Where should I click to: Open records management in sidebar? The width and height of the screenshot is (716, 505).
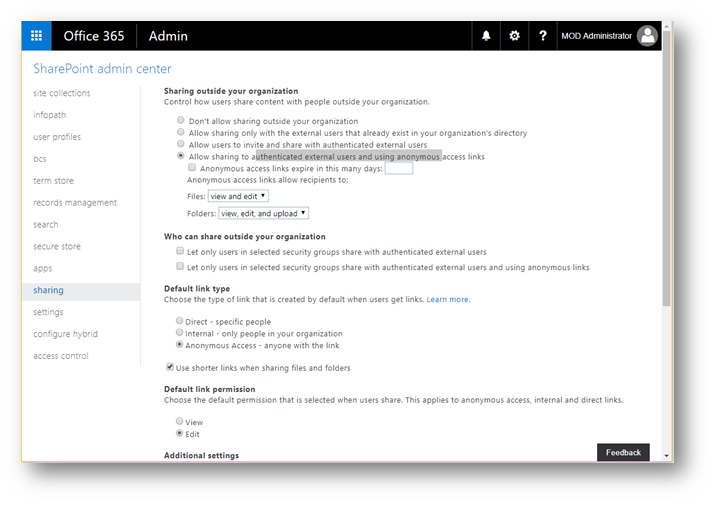75,203
